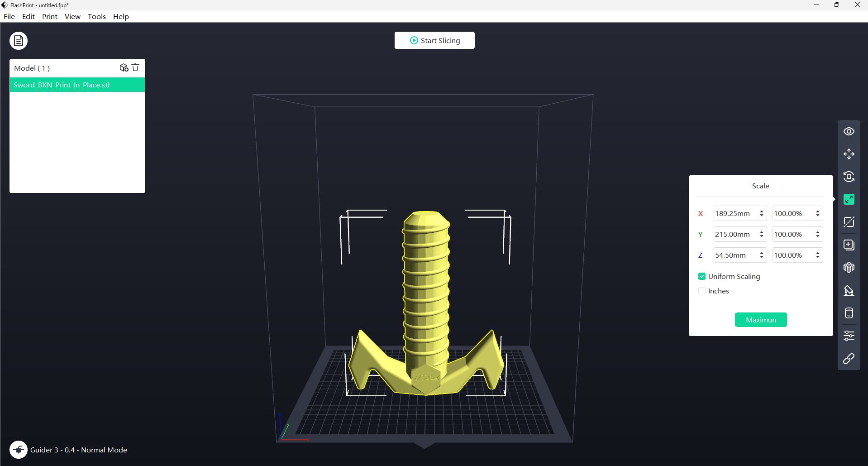Select the View eye tool in sidebar
868x466 pixels.
(849, 131)
